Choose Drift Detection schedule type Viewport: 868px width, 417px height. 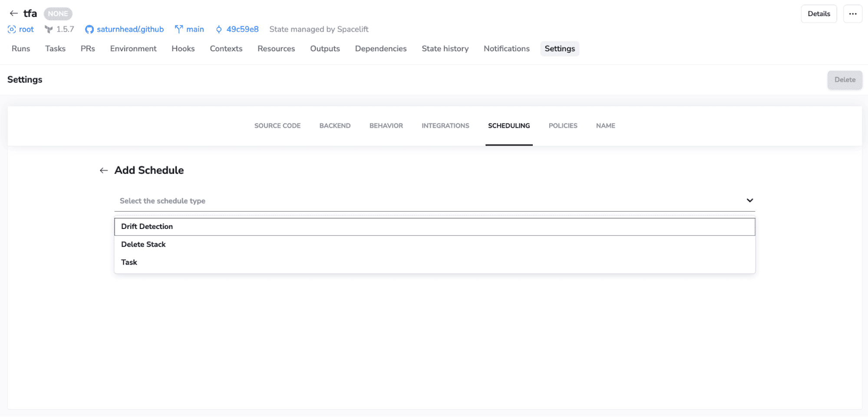coord(435,227)
